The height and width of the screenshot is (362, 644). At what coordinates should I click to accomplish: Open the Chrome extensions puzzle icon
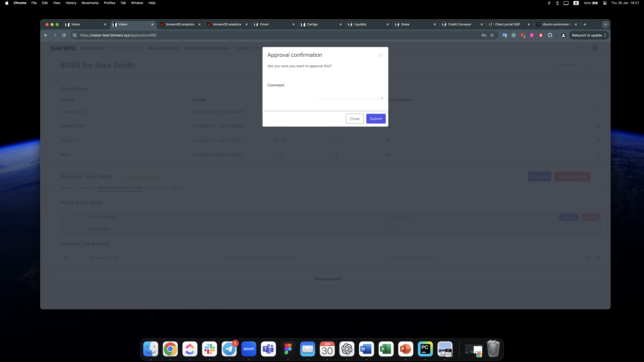click(550, 35)
